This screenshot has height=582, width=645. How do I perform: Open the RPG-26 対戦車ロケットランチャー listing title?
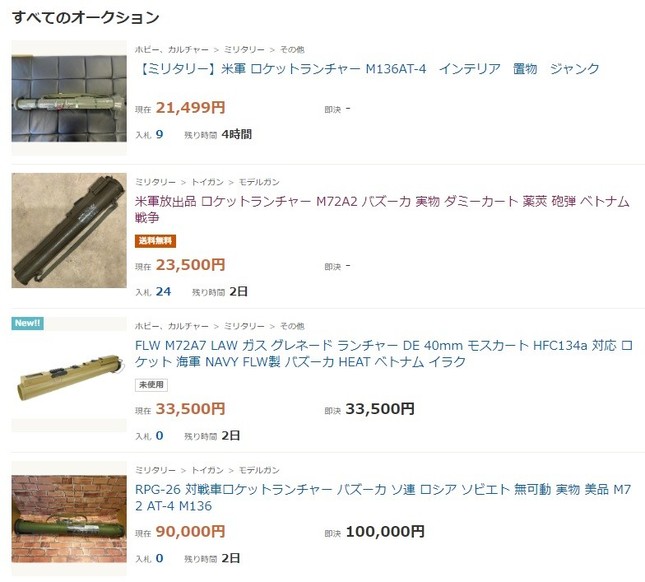(x=383, y=497)
